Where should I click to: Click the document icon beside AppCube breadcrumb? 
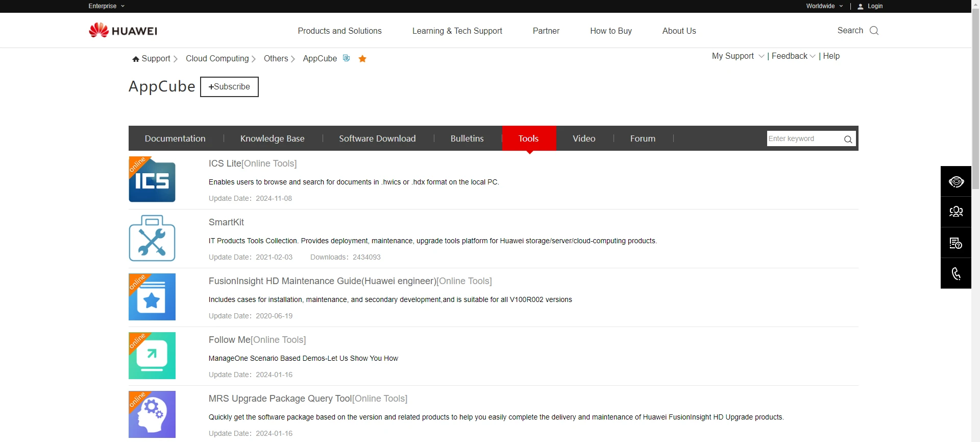pos(346,58)
